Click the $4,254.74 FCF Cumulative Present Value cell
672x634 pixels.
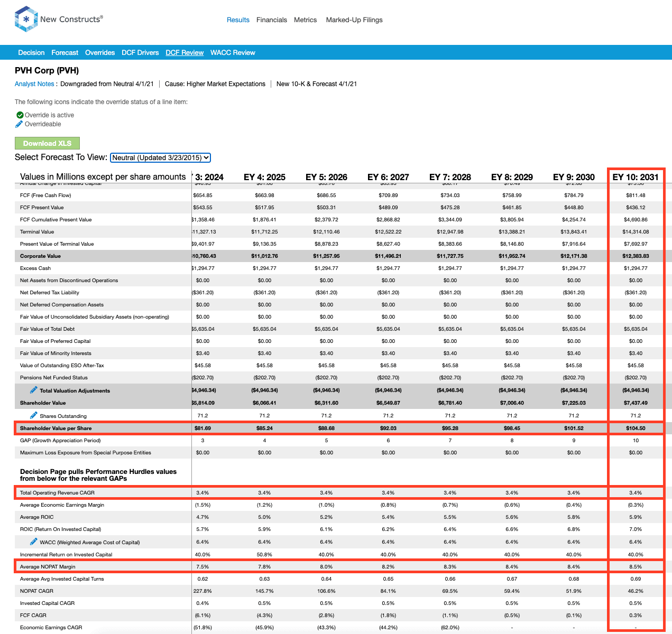pos(574,220)
